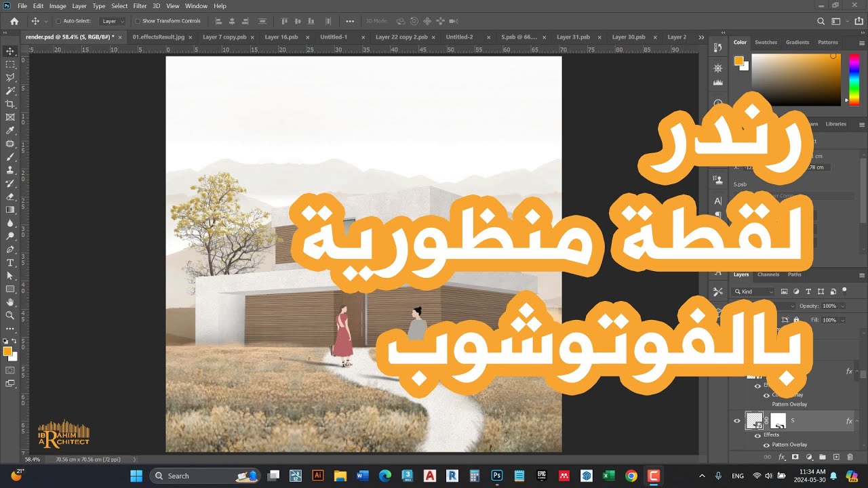Viewport: 868px width, 488px height.
Task: Toggle filter for type layers
Action: pos(808,291)
